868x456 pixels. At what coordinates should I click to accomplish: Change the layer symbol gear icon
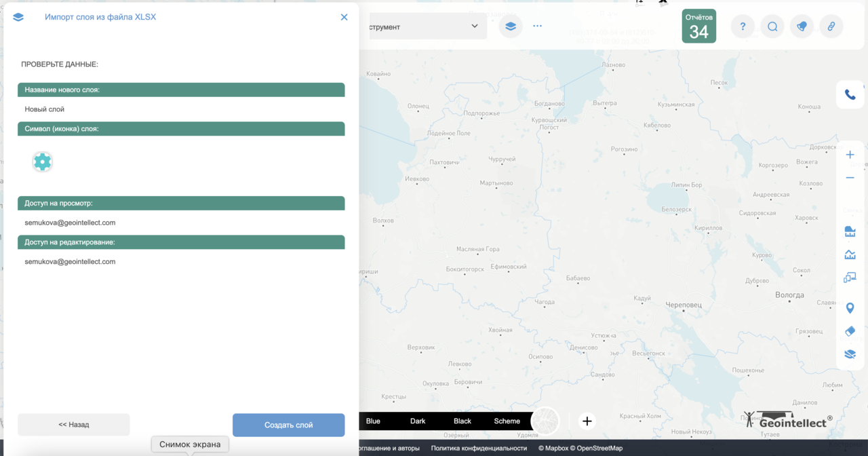(x=42, y=161)
